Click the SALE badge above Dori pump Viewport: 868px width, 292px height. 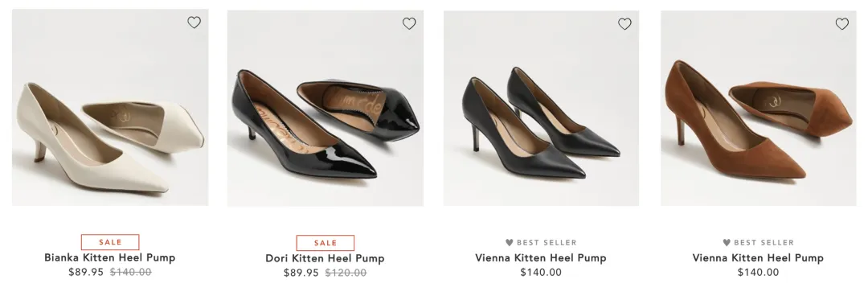pos(325,243)
